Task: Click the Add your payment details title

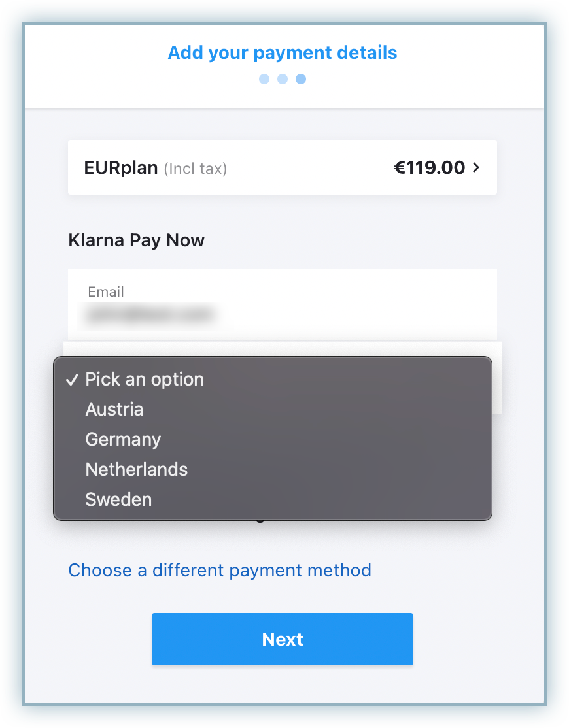Action: pyautogui.click(x=283, y=52)
